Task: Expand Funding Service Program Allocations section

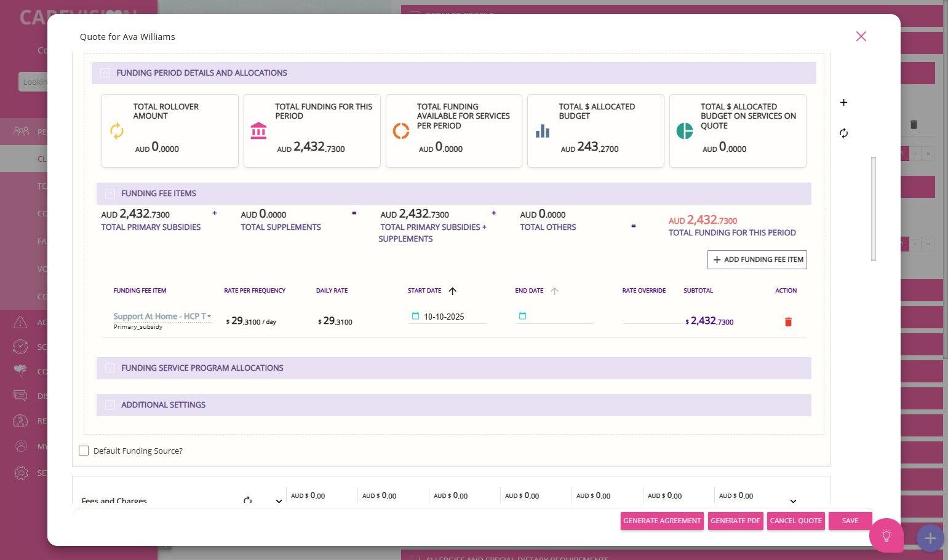Action: [110, 368]
